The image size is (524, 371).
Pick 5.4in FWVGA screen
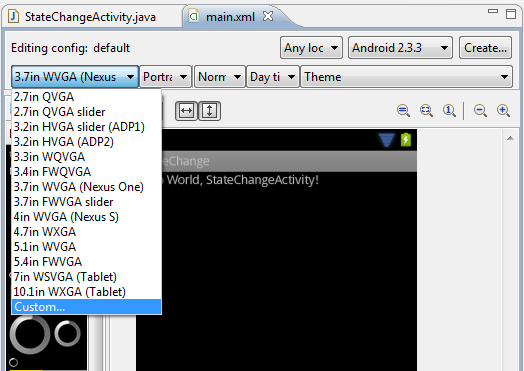click(x=86, y=262)
